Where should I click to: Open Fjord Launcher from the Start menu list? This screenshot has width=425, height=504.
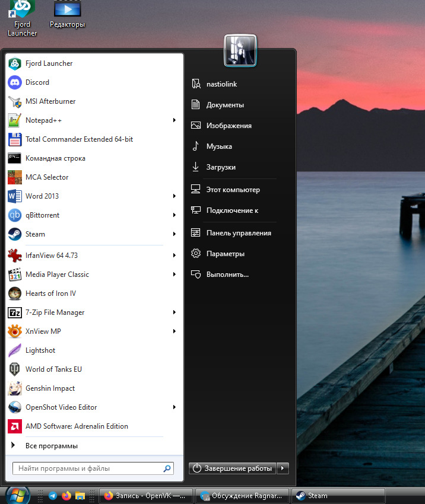coord(94,63)
